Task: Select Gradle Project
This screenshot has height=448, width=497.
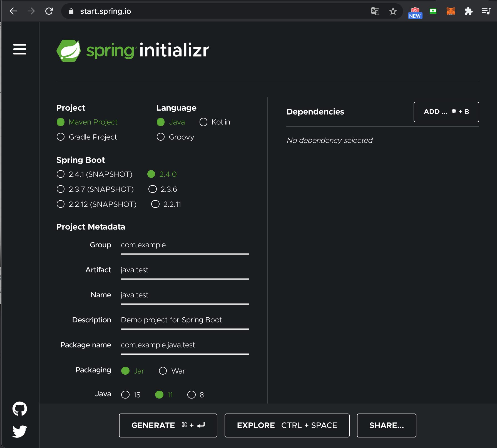Action: pos(87,137)
